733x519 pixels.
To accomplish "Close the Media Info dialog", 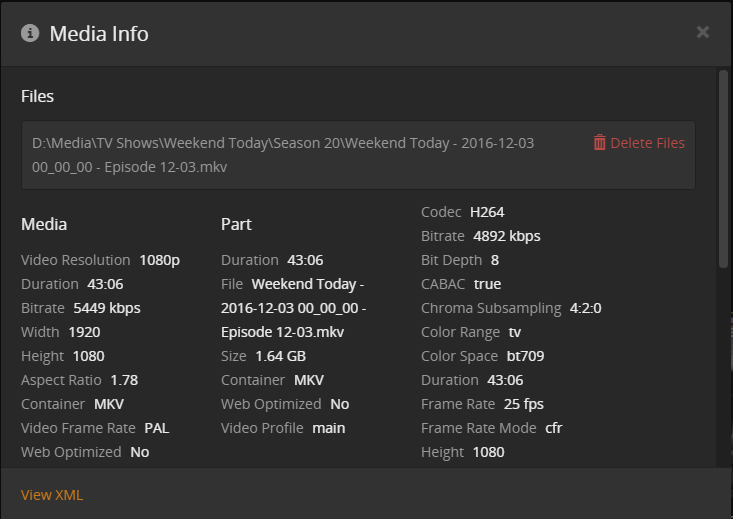I will [703, 32].
